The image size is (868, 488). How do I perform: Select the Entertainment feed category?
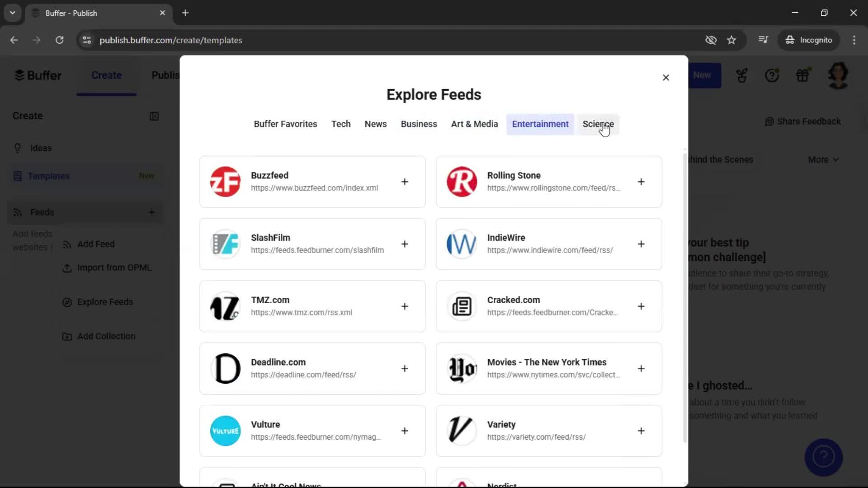pos(541,124)
